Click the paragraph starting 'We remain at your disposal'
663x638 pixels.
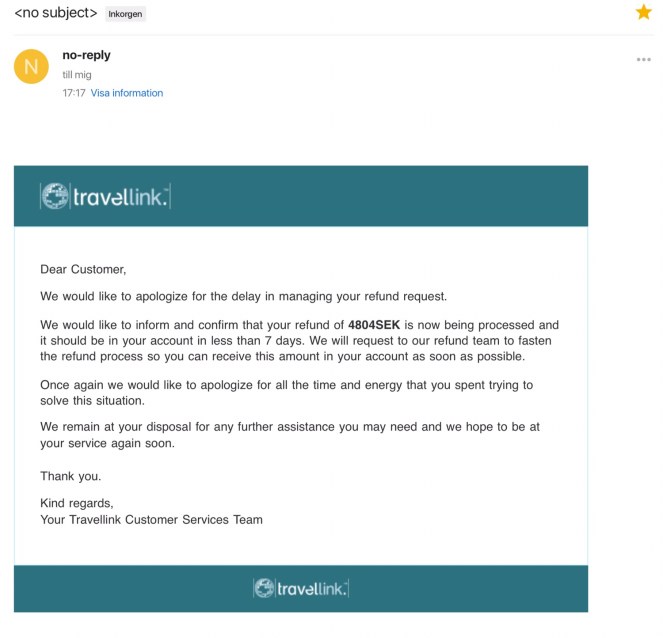pyautogui.click(x=290, y=434)
